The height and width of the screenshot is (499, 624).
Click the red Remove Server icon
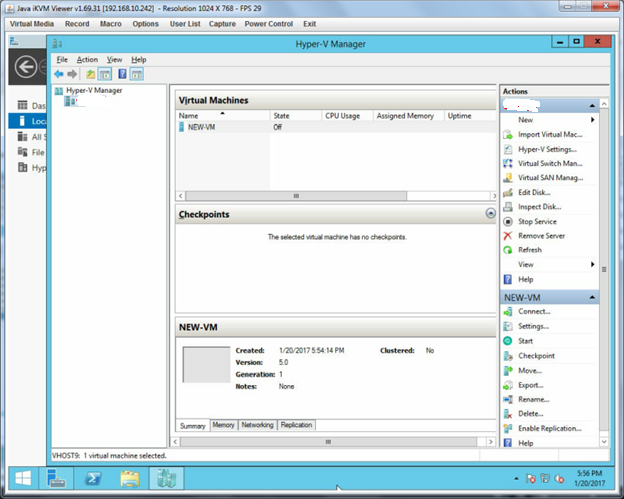pyautogui.click(x=508, y=236)
